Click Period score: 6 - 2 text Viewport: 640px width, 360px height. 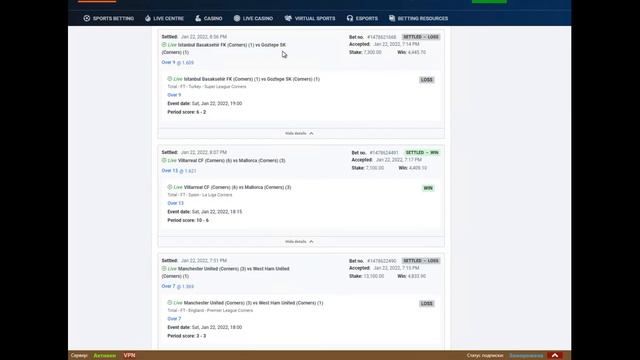coord(187,112)
